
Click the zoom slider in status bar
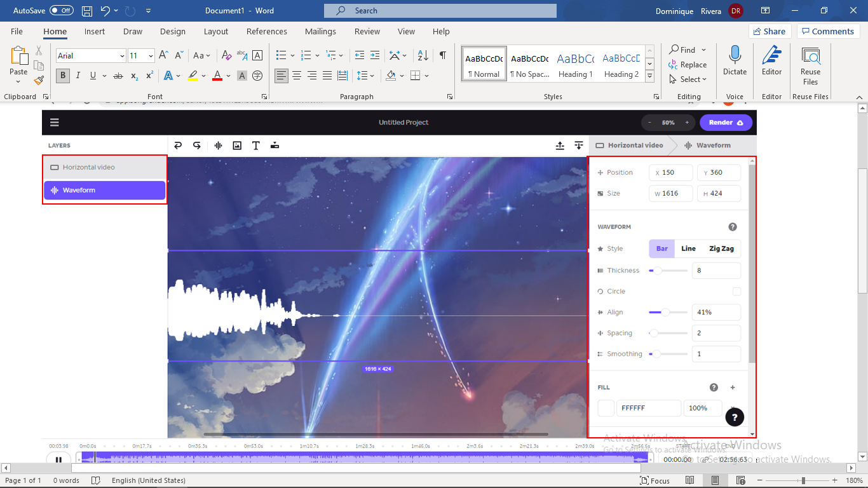click(x=804, y=480)
